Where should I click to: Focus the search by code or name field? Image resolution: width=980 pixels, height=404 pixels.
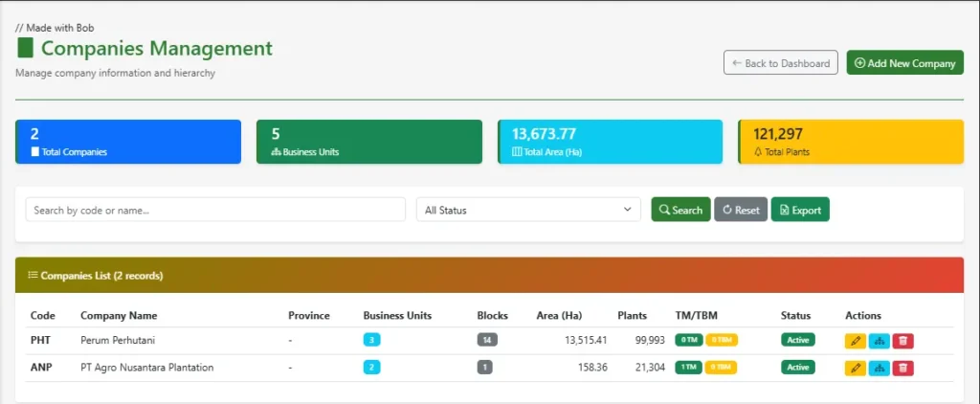215,210
